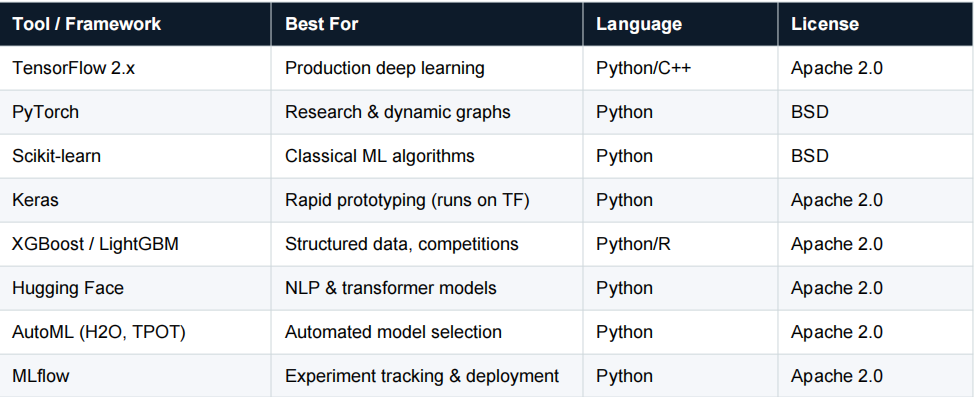Click the Apache 2.0 cell for XGBoost
977x397 pixels.
875,244
